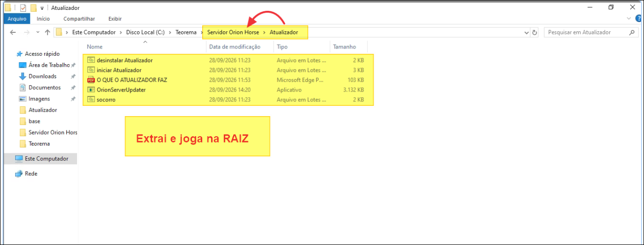Go up one folder level arrow
The image size is (644, 245).
[47, 32]
